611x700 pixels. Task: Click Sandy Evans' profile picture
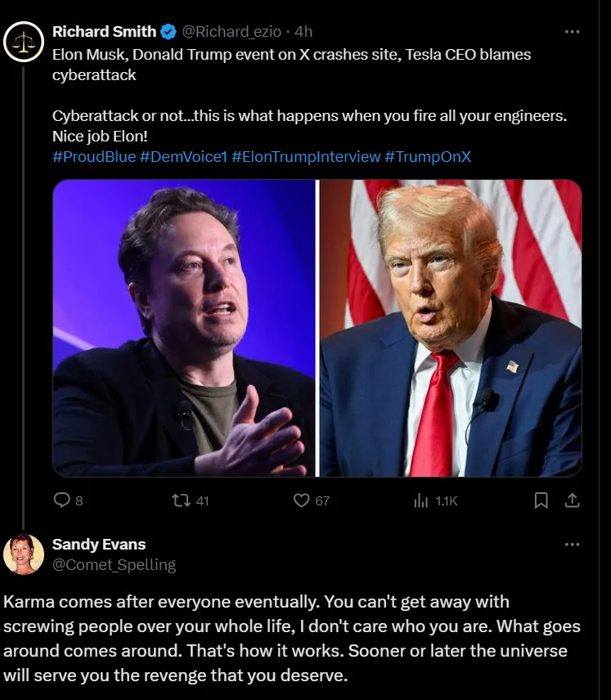click(x=24, y=554)
